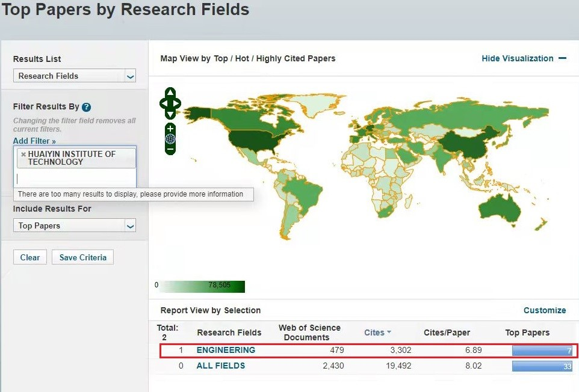The image size is (579, 392).
Task: Zoom out on the map
Action: click(170, 149)
